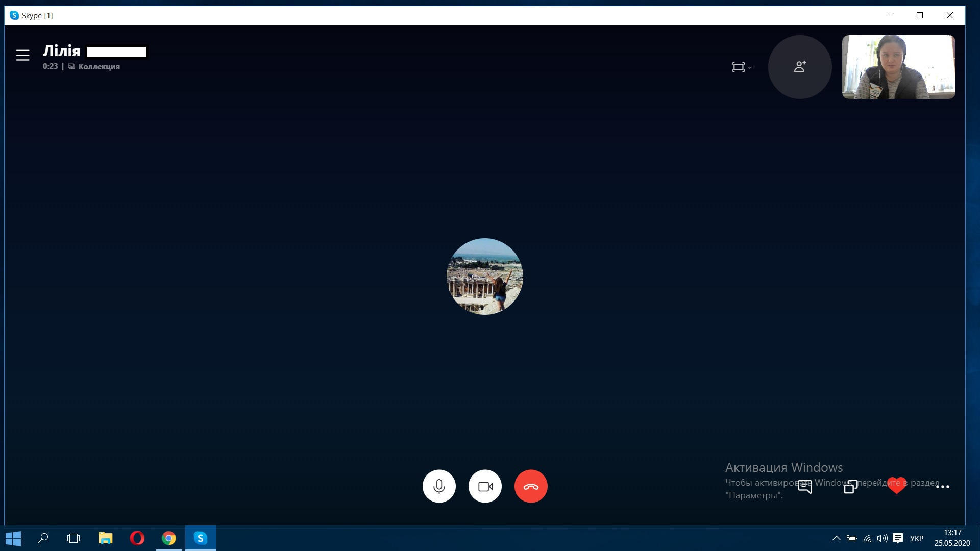This screenshot has height=551, width=980.
Task: Send a heart reaction
Action: (896, 485)
